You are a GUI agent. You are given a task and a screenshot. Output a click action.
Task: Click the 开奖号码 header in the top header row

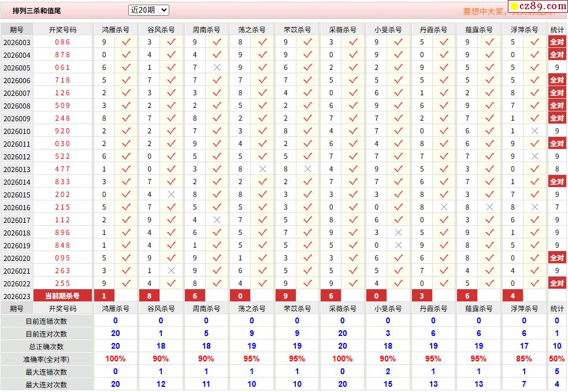62,29
